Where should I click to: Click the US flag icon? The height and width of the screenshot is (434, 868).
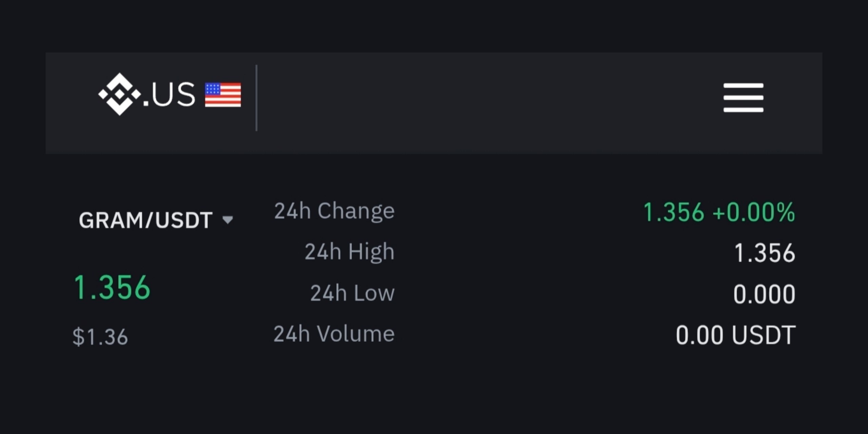pos(223,95)
